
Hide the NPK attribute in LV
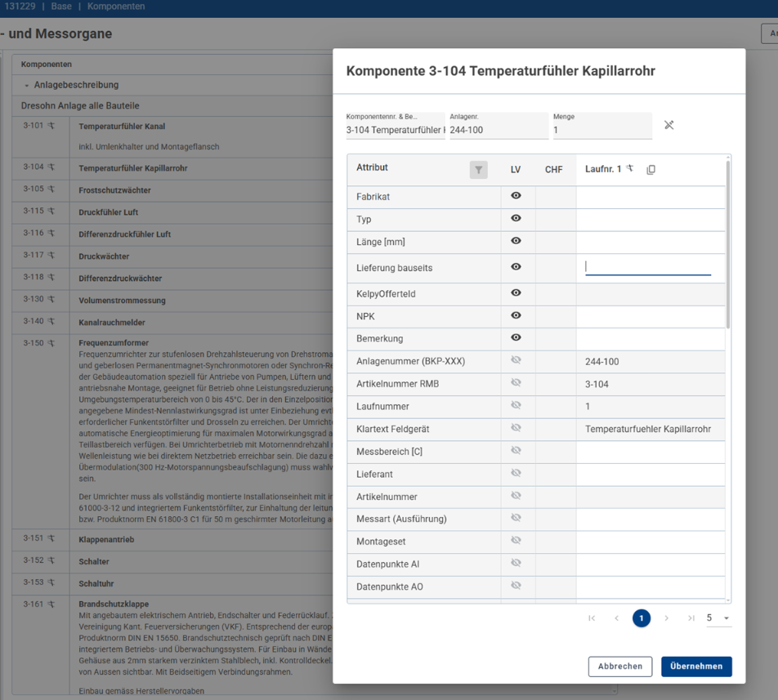click(516, 315)
